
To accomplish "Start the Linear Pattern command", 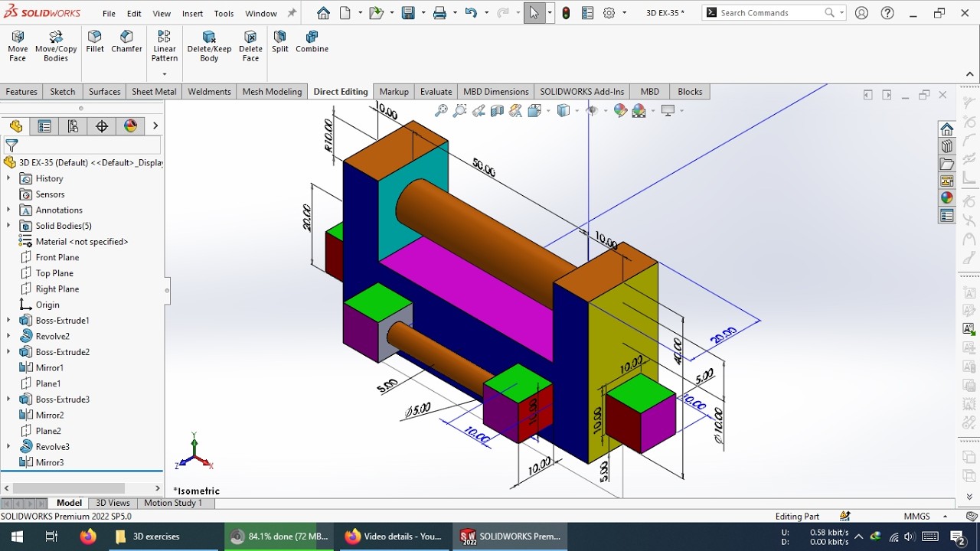I will pos(164,46).
